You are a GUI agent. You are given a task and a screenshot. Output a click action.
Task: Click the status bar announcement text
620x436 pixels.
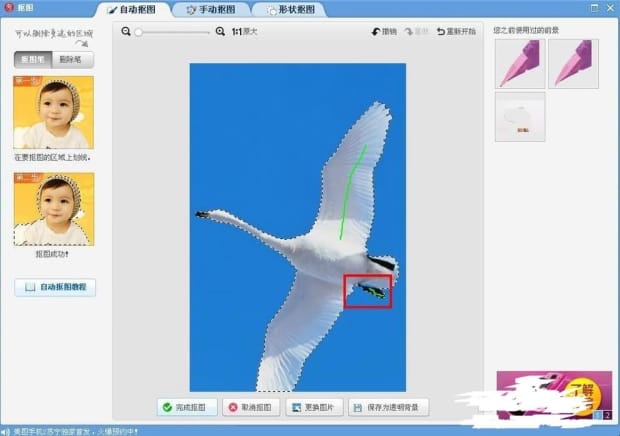[x=76, y=431]
